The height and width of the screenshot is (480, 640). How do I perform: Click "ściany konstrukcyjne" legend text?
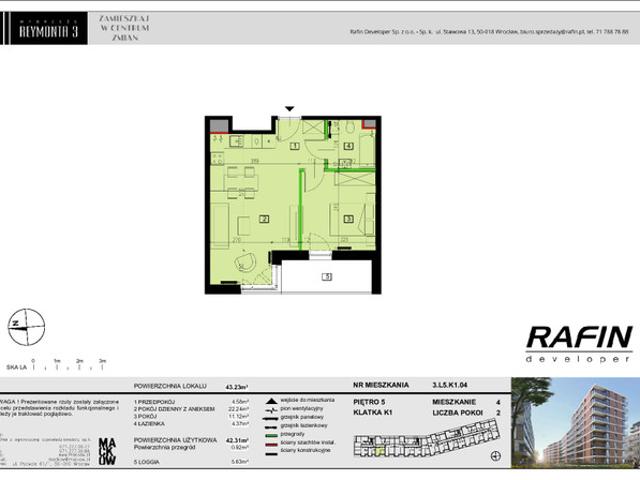click(305, 451)
